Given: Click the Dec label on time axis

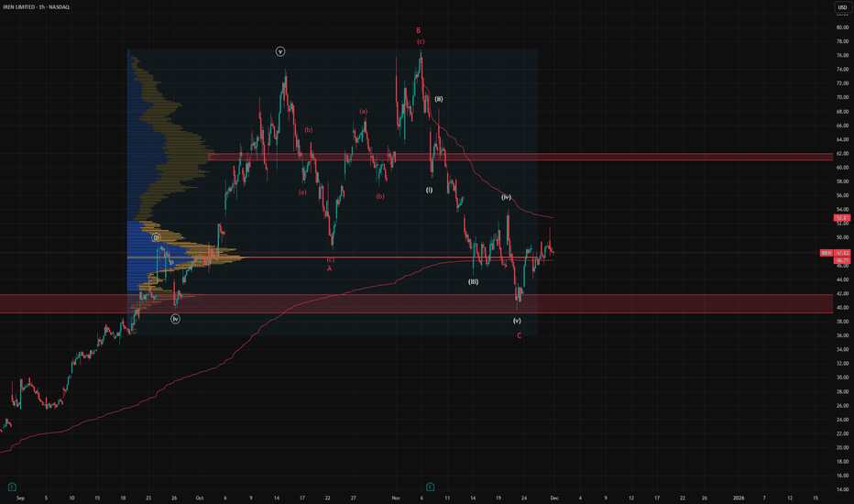Looking at the screenshot, I should coord(554,497).
